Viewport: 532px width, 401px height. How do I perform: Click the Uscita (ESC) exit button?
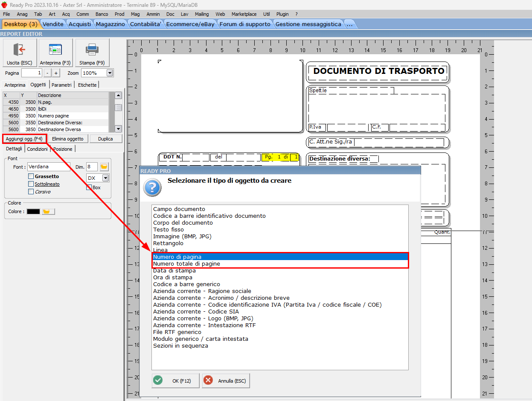point(20,53)
